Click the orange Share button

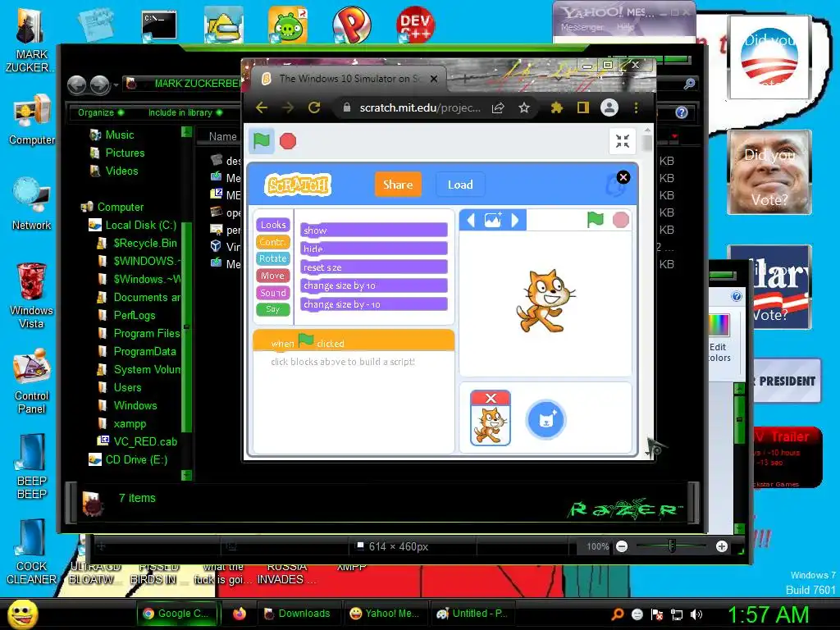[398, 185]
